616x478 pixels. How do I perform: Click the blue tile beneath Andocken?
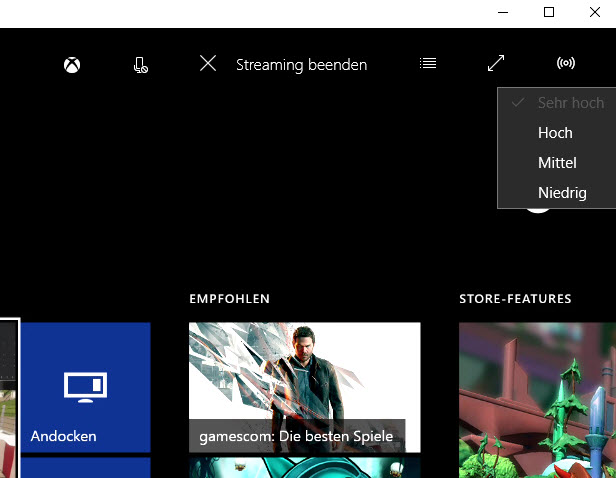[85, 467]
